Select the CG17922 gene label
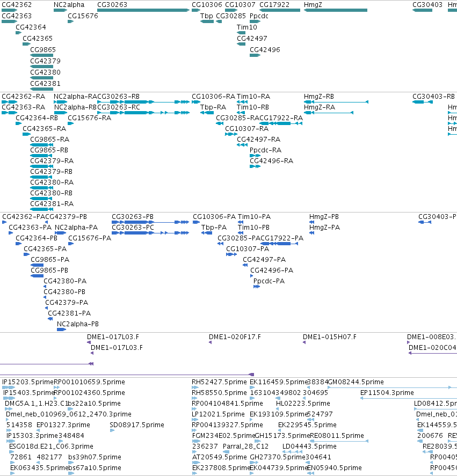The image size is (457, 476). point(274,5)
